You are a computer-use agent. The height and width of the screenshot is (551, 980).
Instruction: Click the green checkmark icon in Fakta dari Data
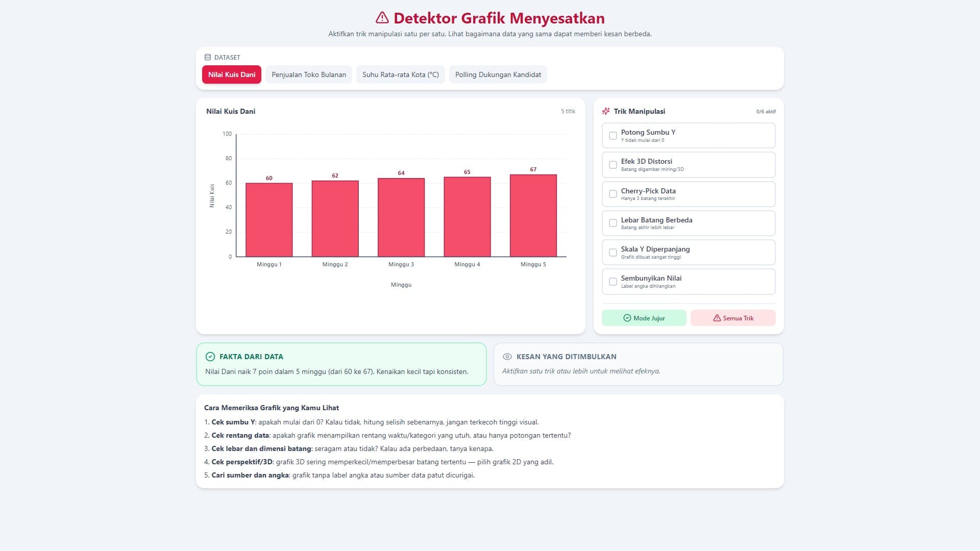pyautogui.click(x=210, y=357)
